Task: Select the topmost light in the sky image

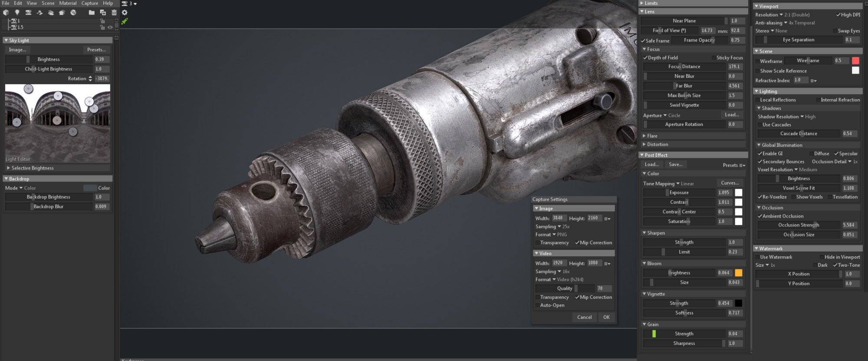Action: point(29,89)
